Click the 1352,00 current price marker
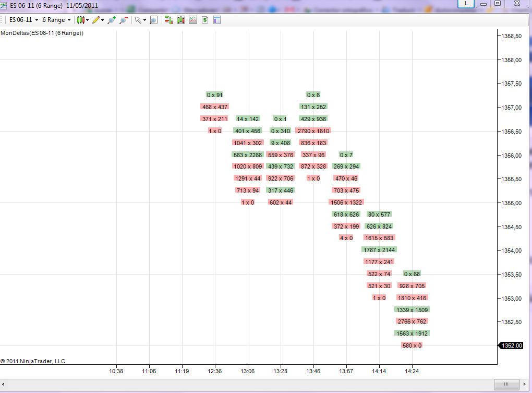532x393 pixels. [511, 346]
